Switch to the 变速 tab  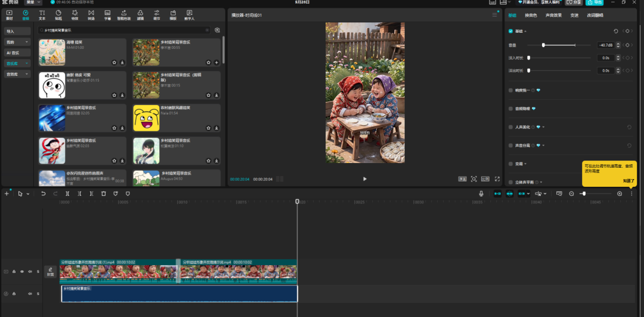point(574,15)
